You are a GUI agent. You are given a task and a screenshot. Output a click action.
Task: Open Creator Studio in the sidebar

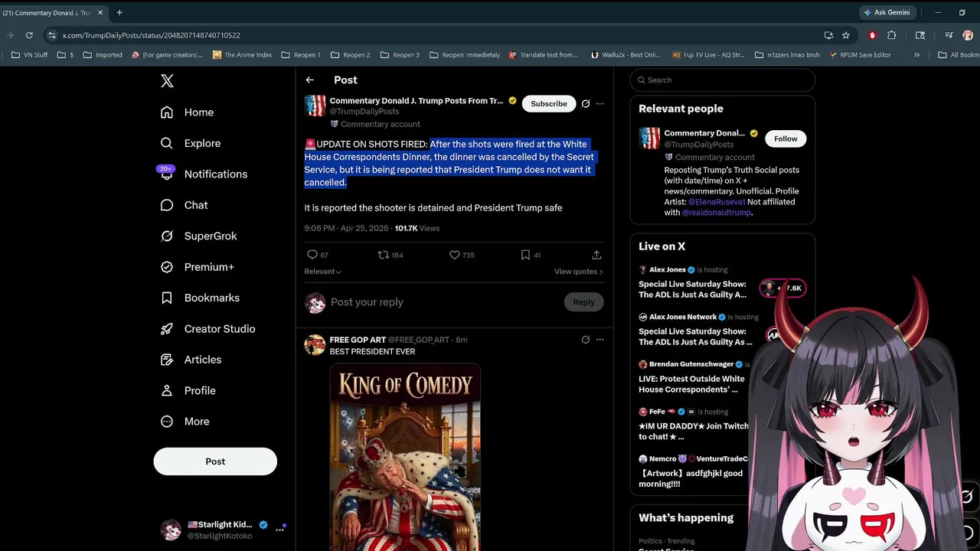click(x=207, y=329)
